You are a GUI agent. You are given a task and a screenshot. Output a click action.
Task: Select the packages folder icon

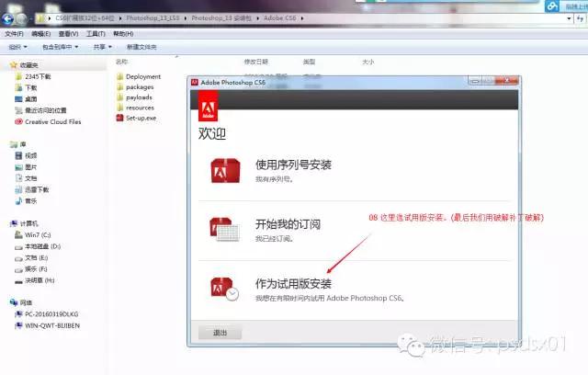(120, 87)
